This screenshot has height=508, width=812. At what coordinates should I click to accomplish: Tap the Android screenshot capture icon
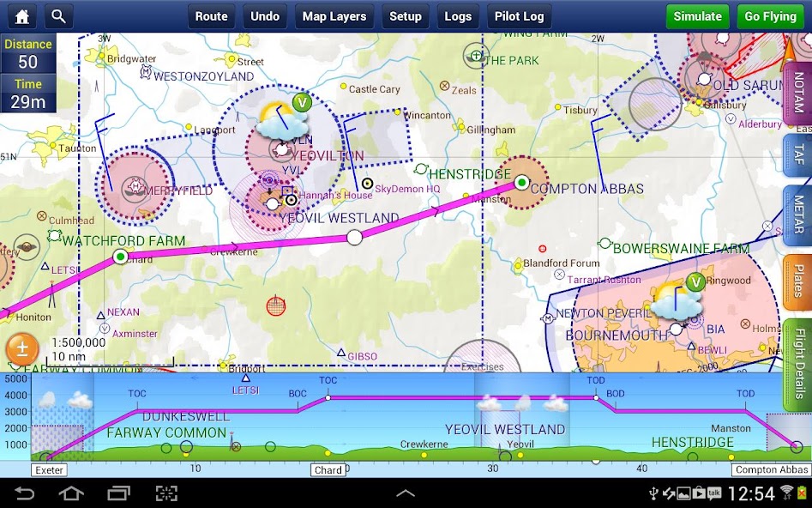(166, 493)
